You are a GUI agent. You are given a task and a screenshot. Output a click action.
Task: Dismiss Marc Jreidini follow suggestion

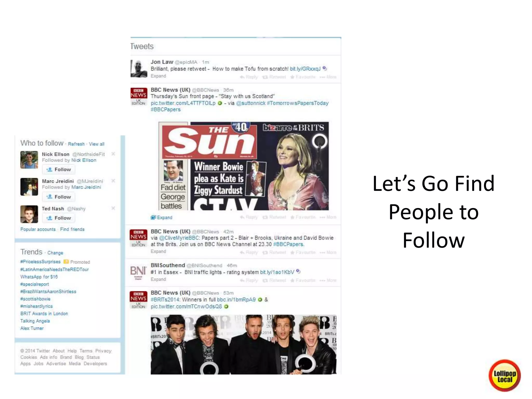point(113,181)
